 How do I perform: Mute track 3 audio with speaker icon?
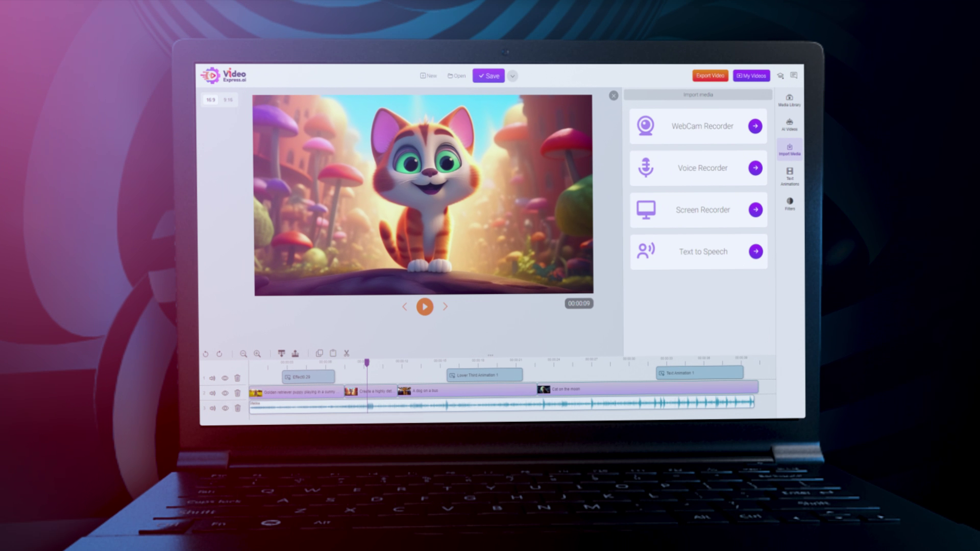point(212,408)
